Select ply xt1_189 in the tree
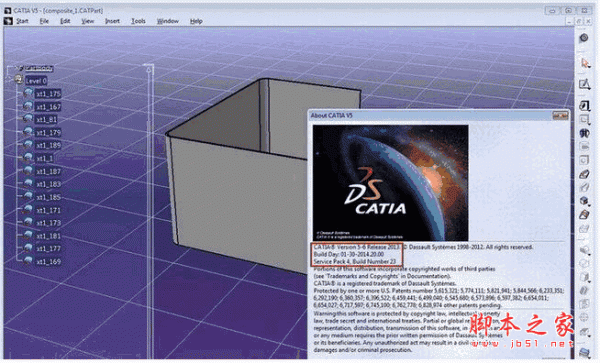Image resolution: width=600 pixels, height=363 pixels. point(48,145)
